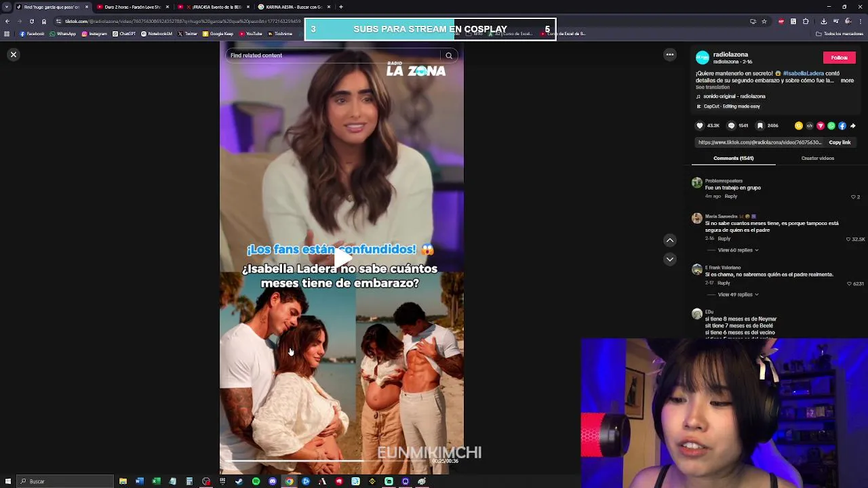Viewport: 868px width, 488px height.
Task: Open Windows Start menu
Action: pos(7,481)
